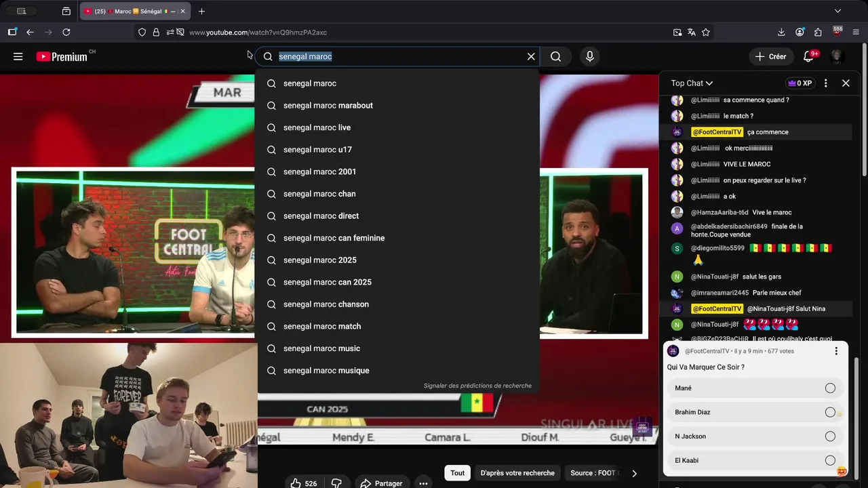Select suggestion "senegal maroc can 2025"

[x=398, y=282]
